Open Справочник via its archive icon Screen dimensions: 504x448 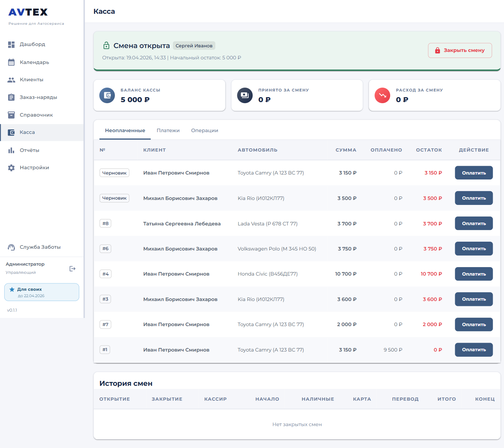click(11, 115)
